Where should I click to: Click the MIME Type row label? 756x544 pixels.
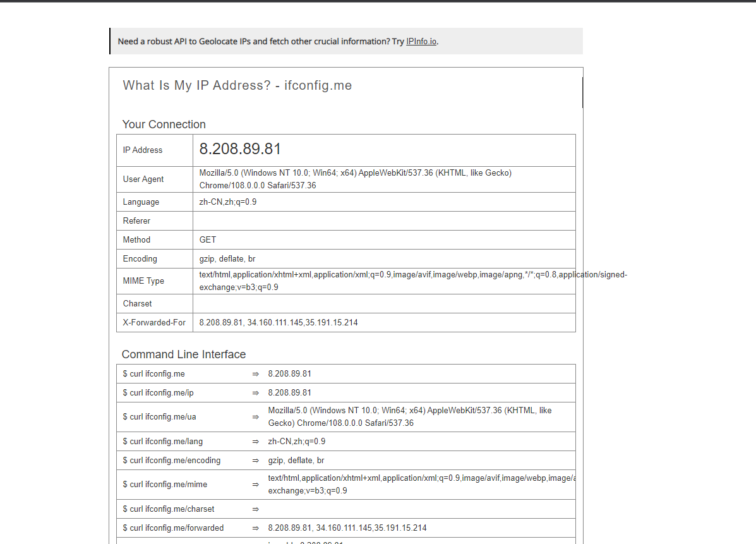[x=143, y=281]
